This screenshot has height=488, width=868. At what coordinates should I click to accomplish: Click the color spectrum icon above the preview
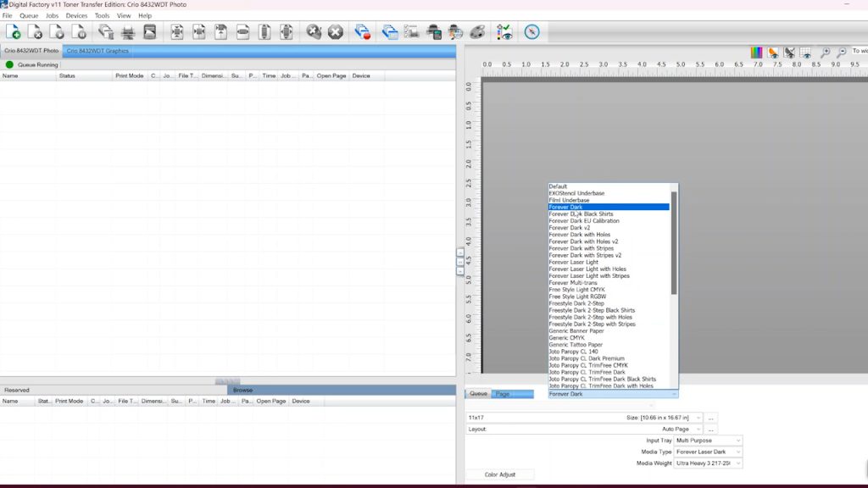point(757,53)
